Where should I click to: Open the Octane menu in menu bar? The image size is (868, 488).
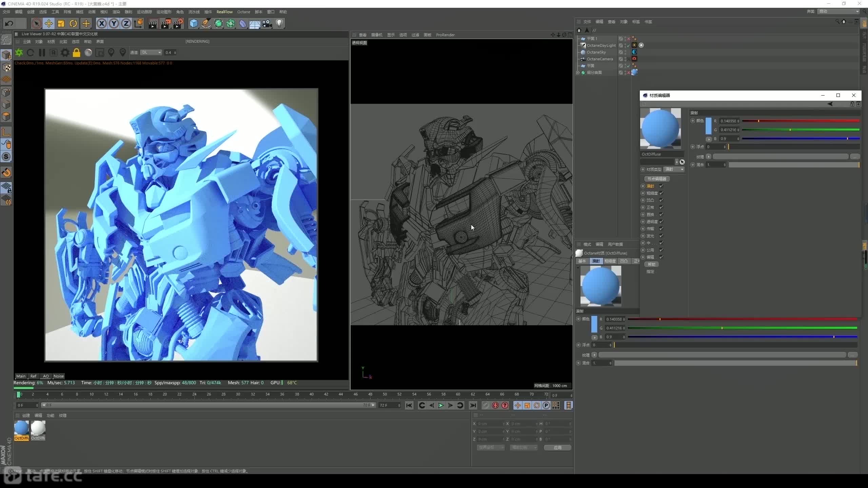243,12
